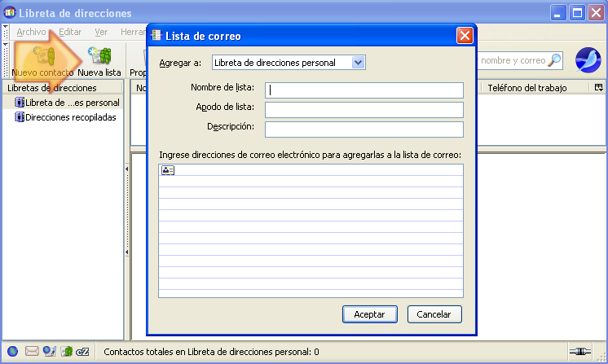Click the Teléfono del trabajo column header
608x364 pixels.
click(x=535, y=88)
